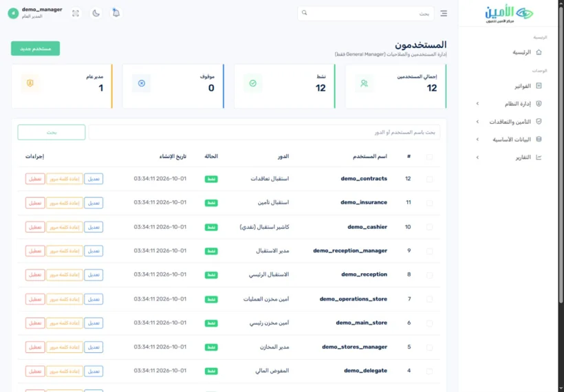
Task: Click the database icon beside البيانات الأساسية
Action: point(539,139)
